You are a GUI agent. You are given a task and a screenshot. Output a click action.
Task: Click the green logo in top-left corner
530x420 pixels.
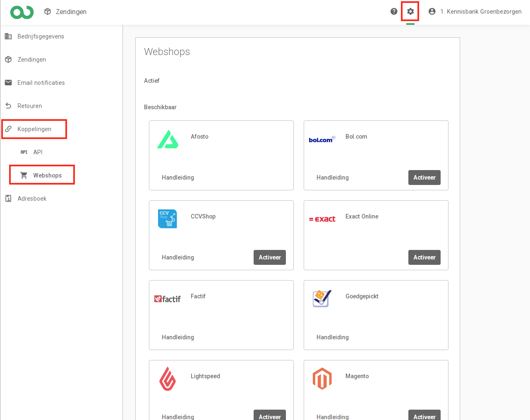[22, 12]
